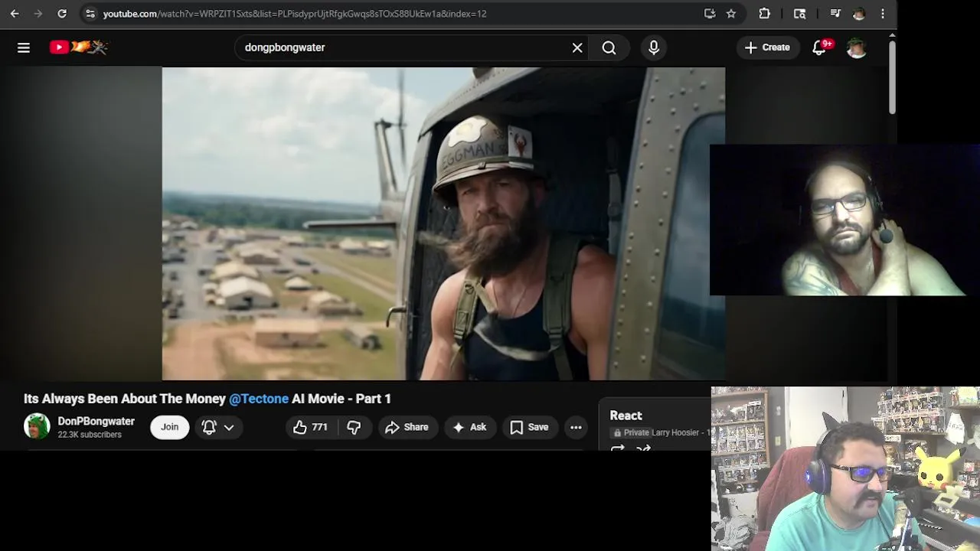
Task: Click the YouTube logo home link
Action: pyautogui.click(x=79, y=47)
